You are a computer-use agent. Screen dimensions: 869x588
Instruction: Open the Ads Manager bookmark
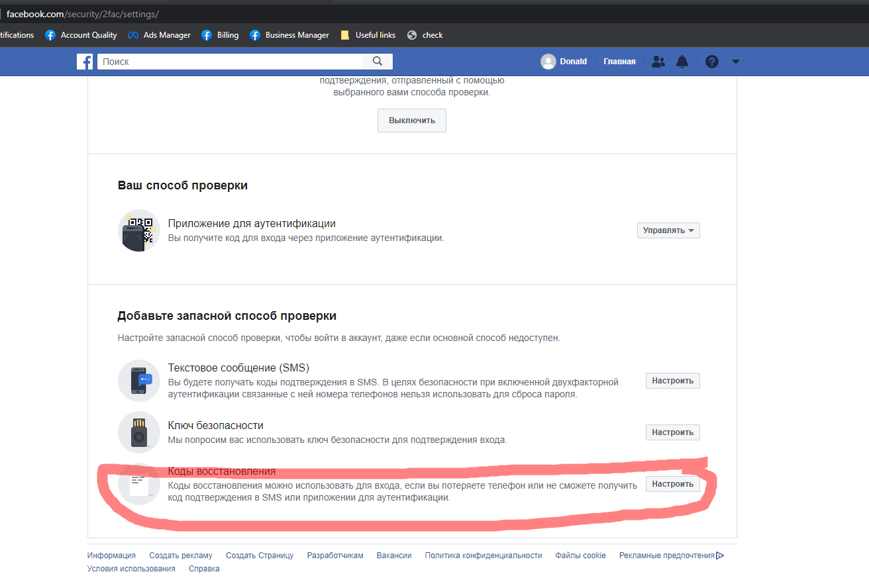159,35
